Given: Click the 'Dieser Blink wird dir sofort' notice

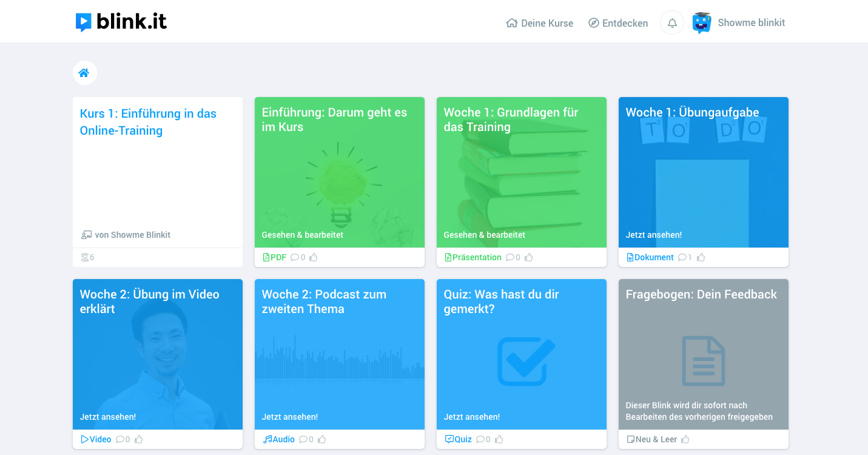Looking at the screenshot, I should coord(699,411).
